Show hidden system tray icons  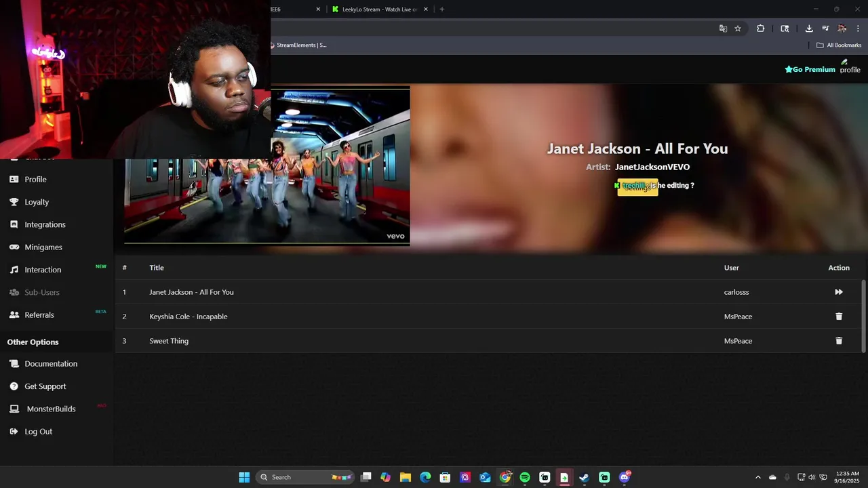click(758, 477)
